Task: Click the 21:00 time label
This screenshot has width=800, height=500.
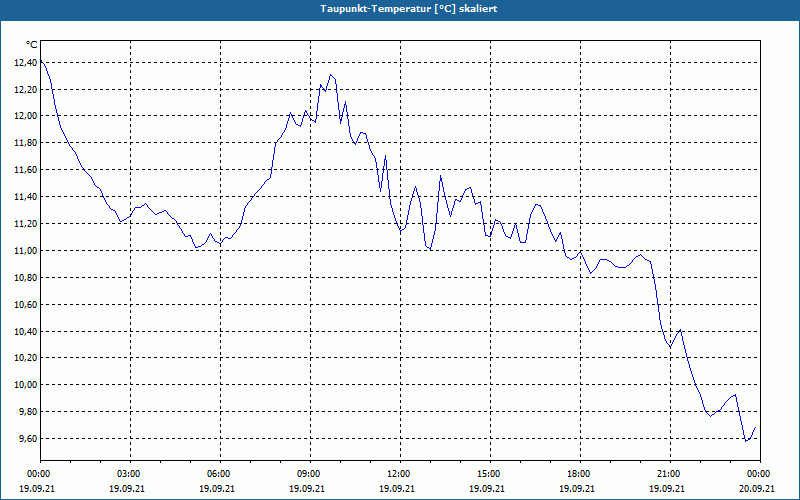Action: tap(670, 474)
